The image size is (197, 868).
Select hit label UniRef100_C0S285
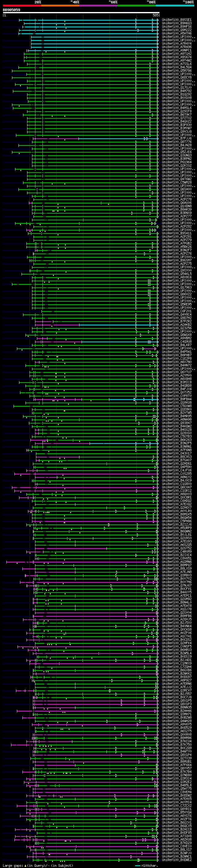point(177,474)
